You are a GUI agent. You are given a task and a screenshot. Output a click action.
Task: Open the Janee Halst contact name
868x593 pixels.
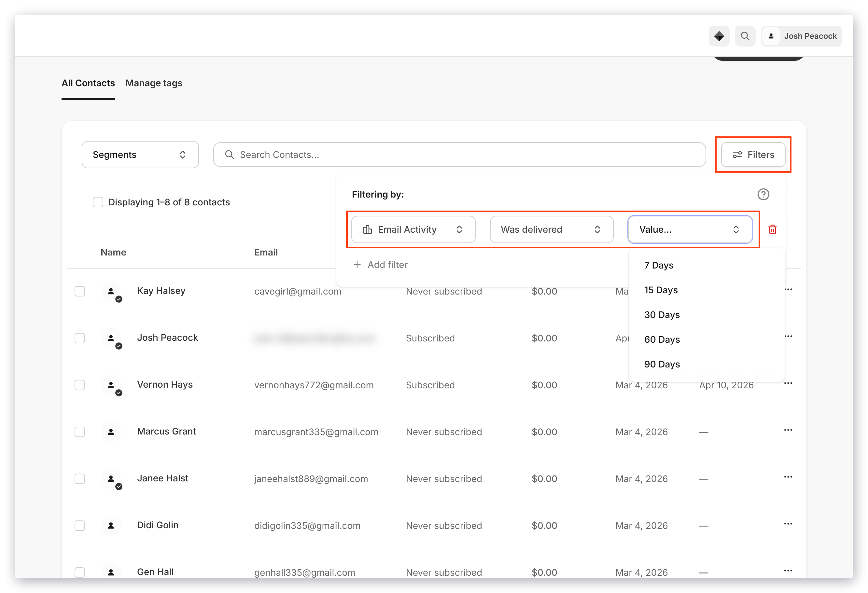pos(162,478)
